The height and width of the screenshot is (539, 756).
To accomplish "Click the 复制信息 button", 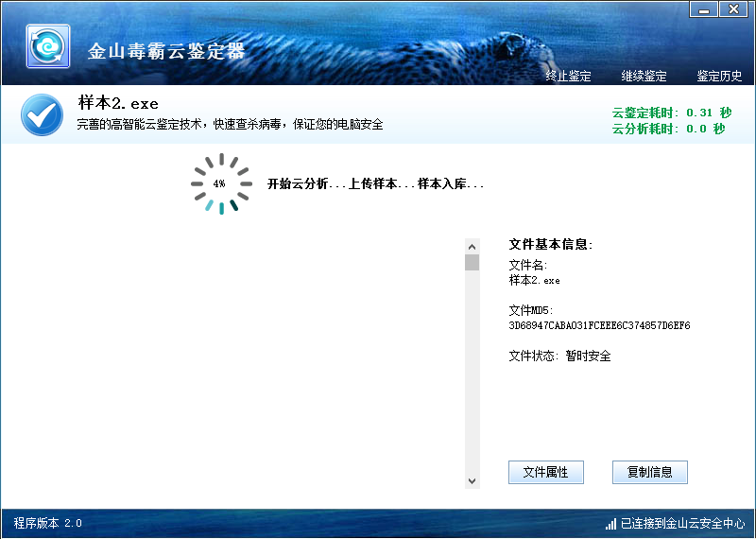I will coord(649,472).
